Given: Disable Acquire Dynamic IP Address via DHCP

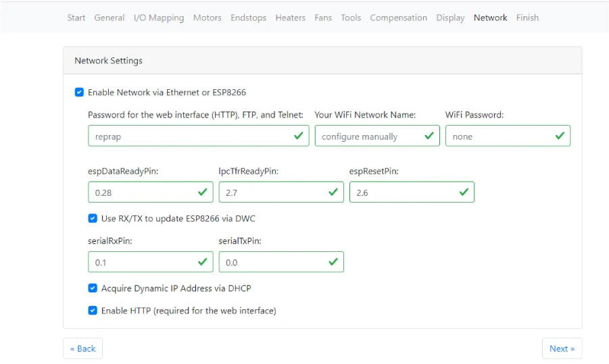Looking at the screenshot, I should [93, 288].
